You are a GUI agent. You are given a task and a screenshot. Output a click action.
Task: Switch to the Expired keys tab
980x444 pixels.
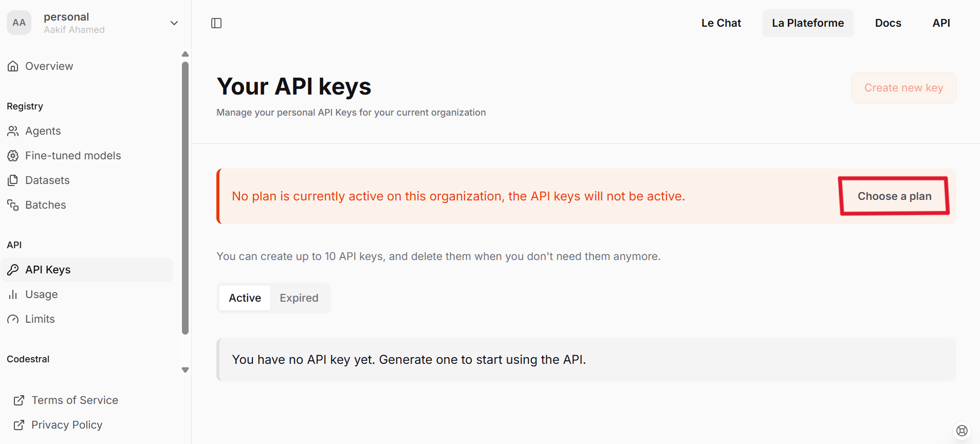(x=299, y=298)
